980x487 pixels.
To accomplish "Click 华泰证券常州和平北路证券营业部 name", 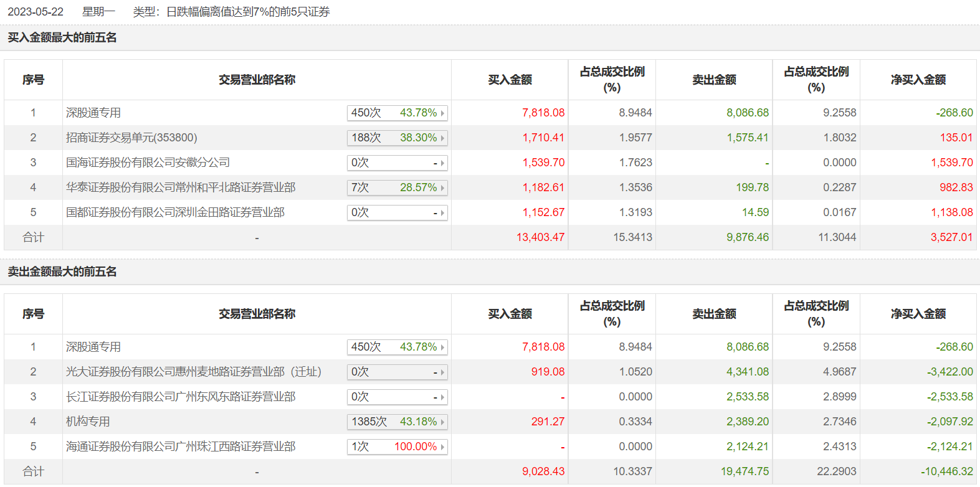I will 181,187.
